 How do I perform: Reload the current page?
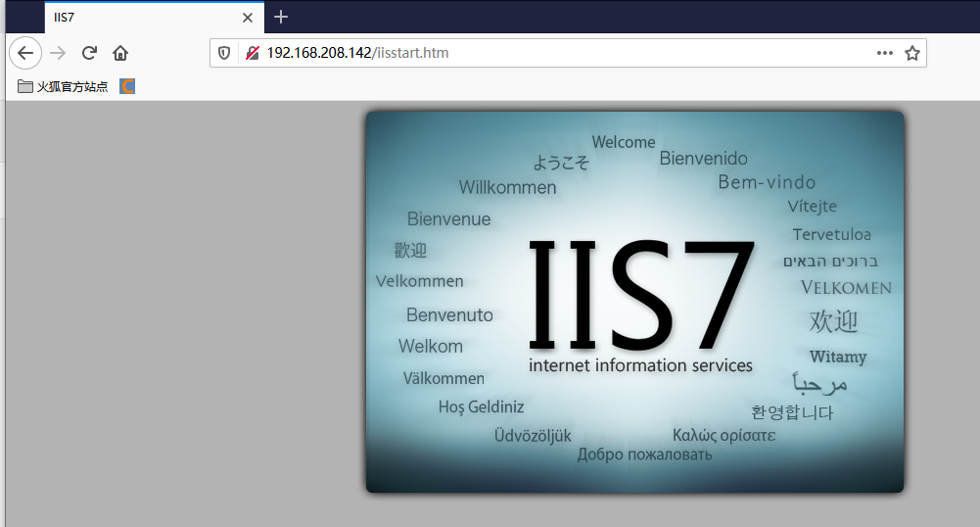coord(89,53)
